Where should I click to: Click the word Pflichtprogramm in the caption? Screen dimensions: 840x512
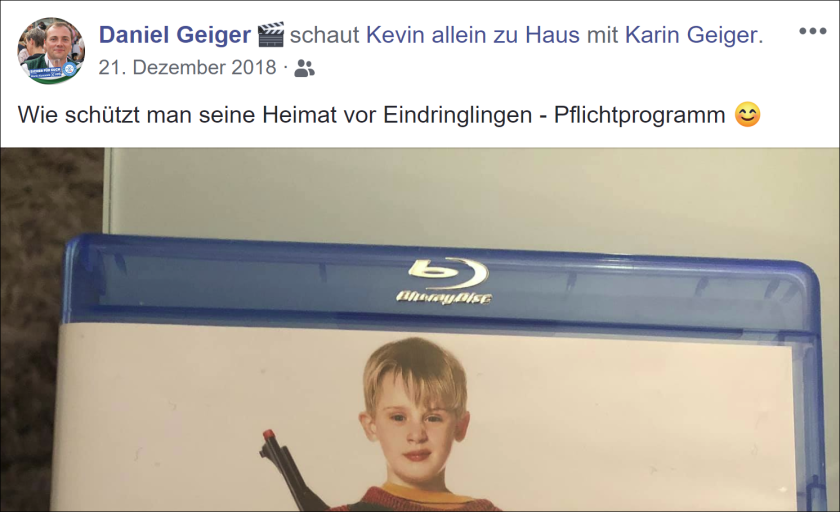(640, 115)
